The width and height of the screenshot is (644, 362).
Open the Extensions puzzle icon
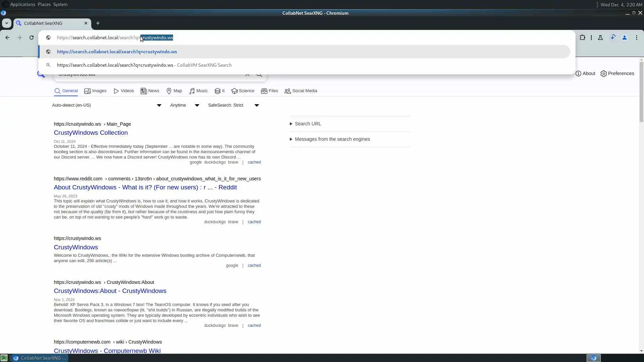pyautogui.click(x=582, y=38)
